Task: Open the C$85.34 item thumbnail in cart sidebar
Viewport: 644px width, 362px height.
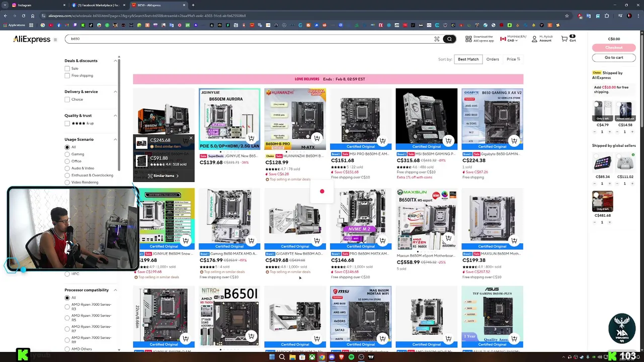Action: pos(602,163)
